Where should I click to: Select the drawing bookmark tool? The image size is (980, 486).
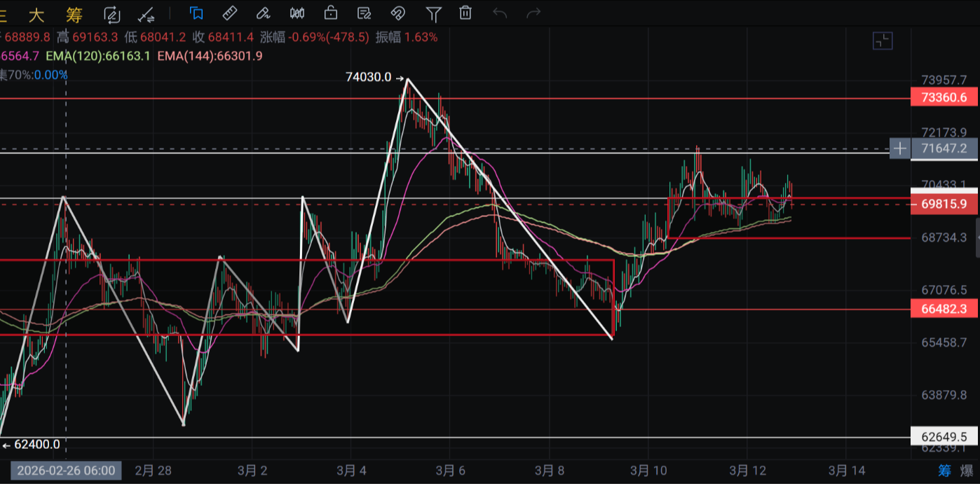196,13
